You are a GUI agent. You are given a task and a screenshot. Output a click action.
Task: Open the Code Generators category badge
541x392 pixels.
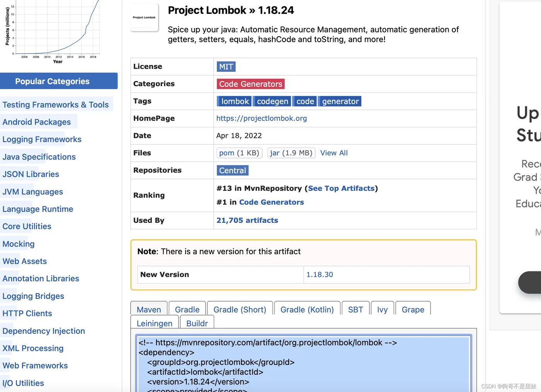click(250, 84)
